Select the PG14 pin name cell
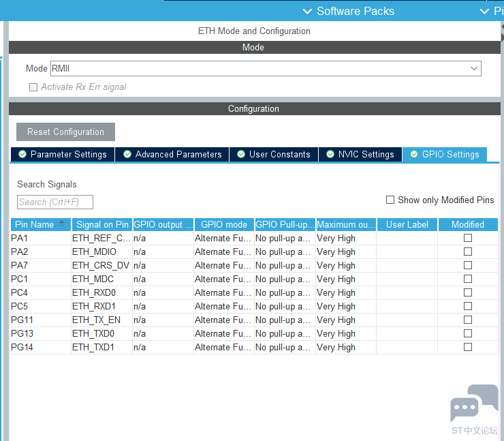Image resolution: width=504 pixels, height=441 pixels. (x=40, y=348)
